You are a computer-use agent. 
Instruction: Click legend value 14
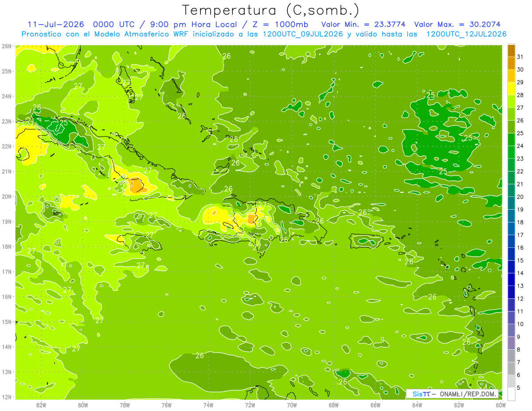coord(520,273)
